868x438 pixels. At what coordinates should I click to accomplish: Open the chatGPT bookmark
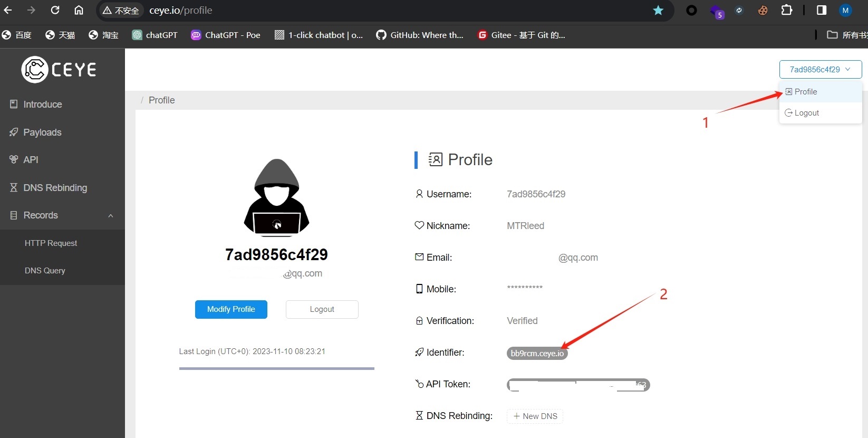[155, 35]
